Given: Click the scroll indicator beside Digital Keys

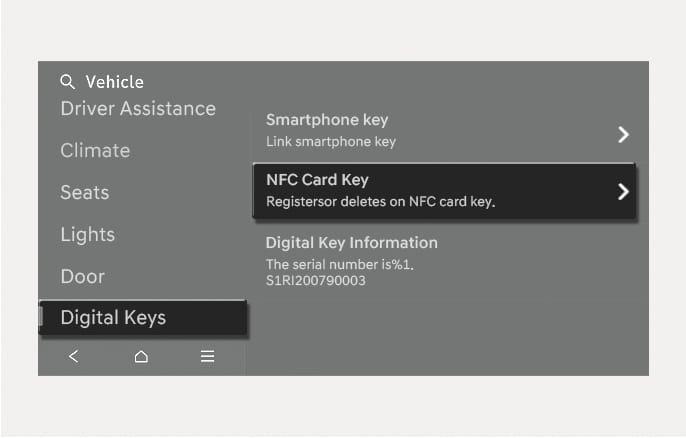Looking at the screenshot, I should [x=41, y=318].
